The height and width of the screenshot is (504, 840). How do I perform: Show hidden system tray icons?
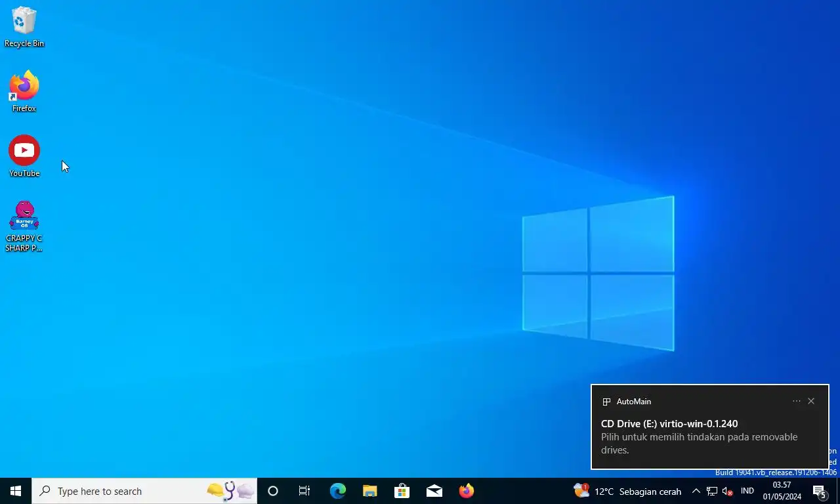click(x=696, y=491)
